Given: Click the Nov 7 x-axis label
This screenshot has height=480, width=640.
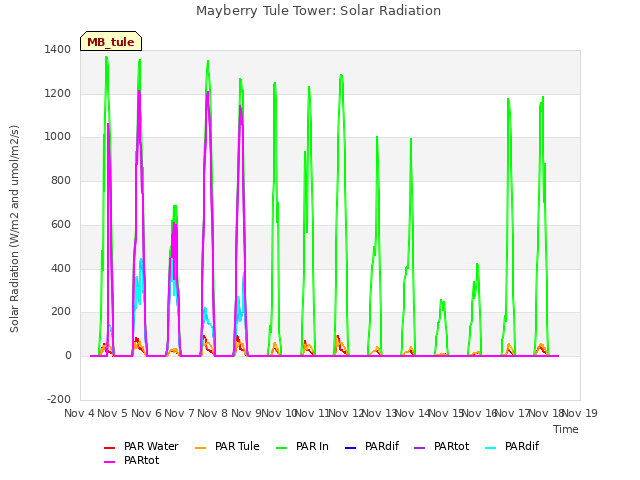Looking at the screenshot, I should point(179,413).
